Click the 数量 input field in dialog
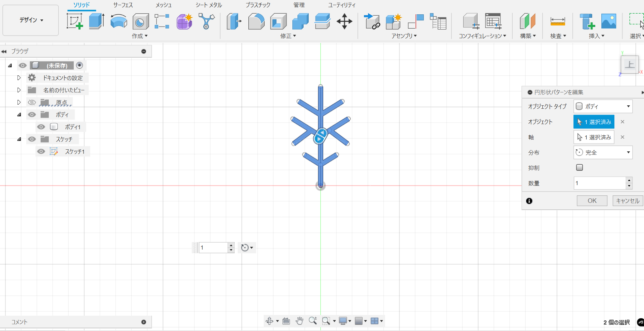Viewport: 644px width, 331px height. 599,183
